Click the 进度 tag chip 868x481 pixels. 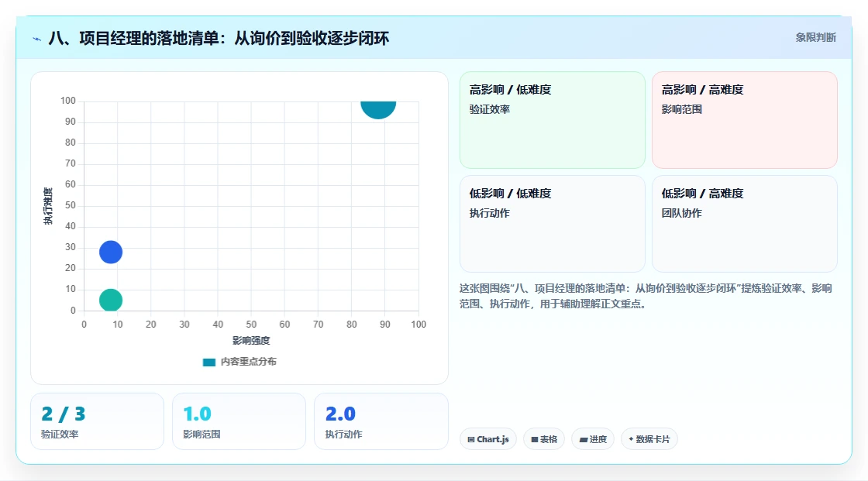pos(593,439)
